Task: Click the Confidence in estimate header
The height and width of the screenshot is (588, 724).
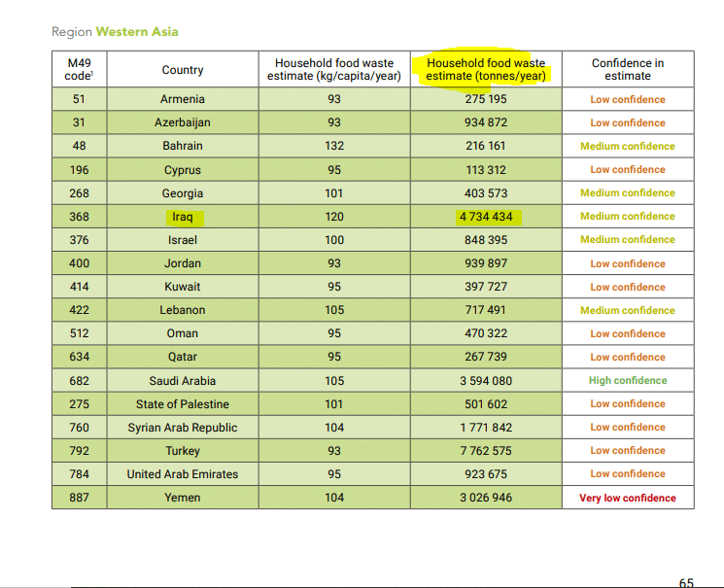Action: (627, 69)
